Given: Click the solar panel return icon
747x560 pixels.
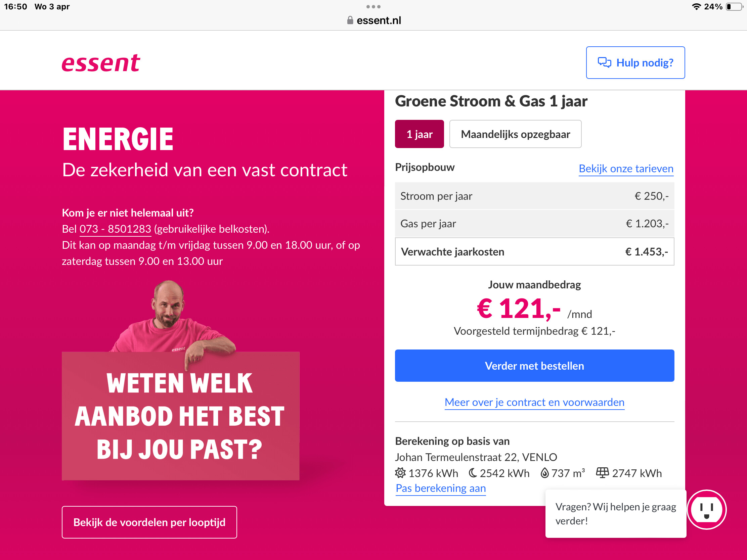Looking at the screenshot, I should [x=602, y=473].
